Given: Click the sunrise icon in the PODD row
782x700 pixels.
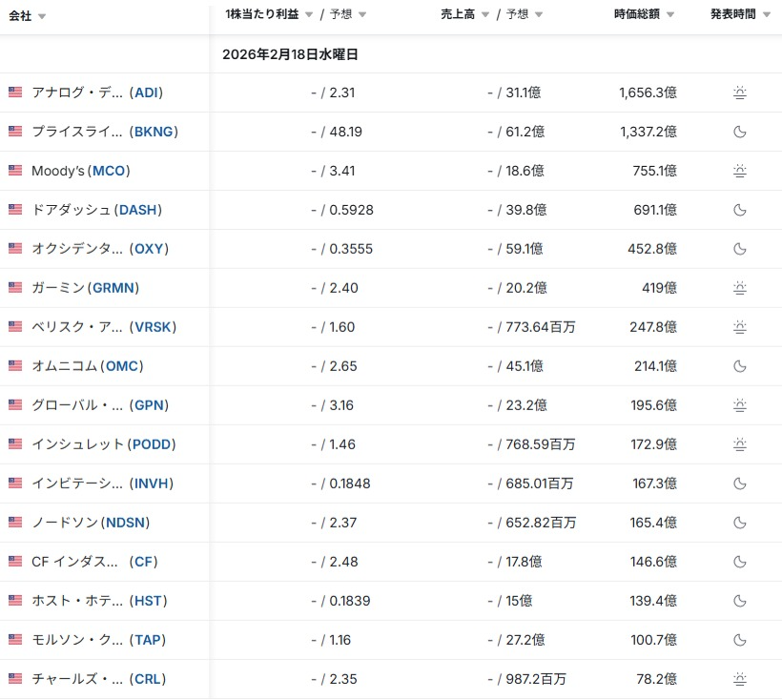Looking at the screenshot, I should pos(739,444).
